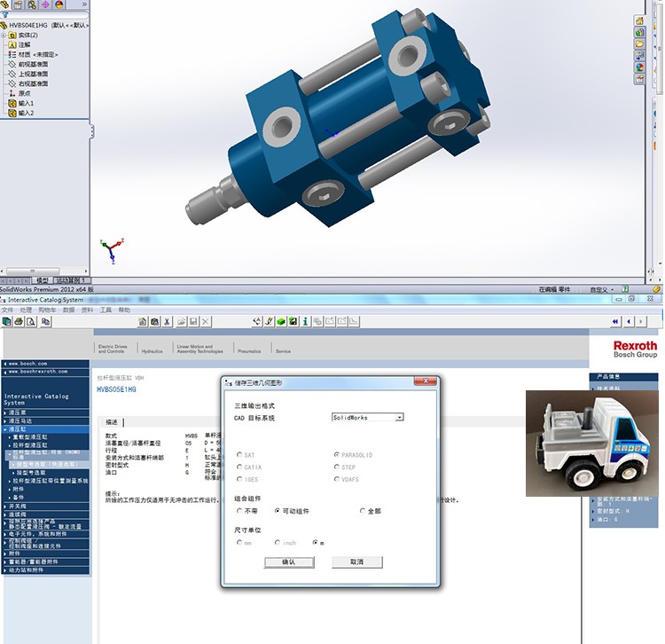Click the Hydraulics navigation link
Viewport: 665px width, 644px height.
point(152,351)
